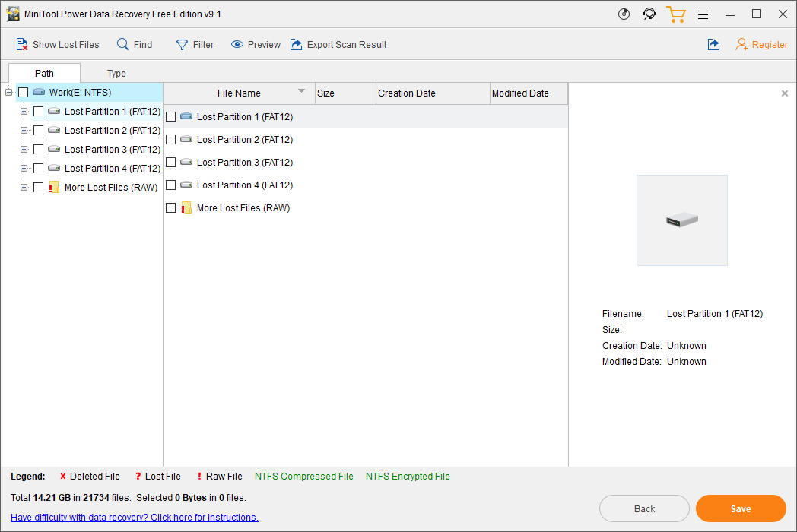Click Lost Partition 1 drive icon in file list
The image size is (797, 532).
point(186,116)
